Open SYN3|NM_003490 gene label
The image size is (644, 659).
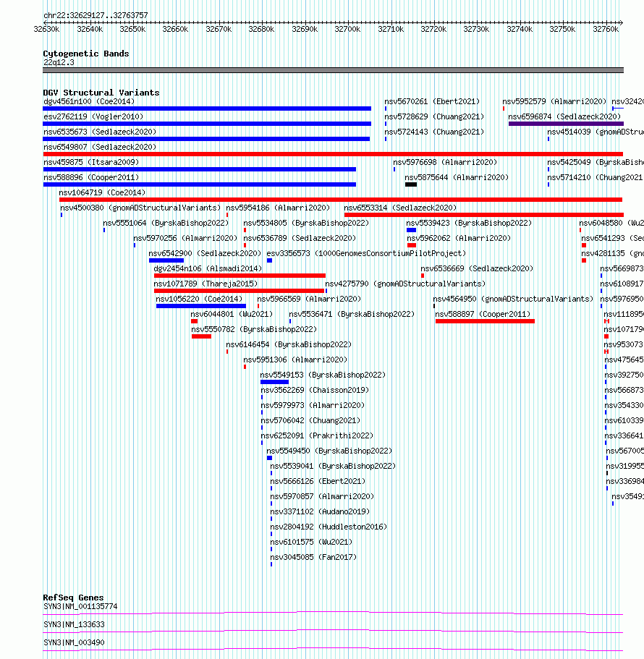point(74,642)
